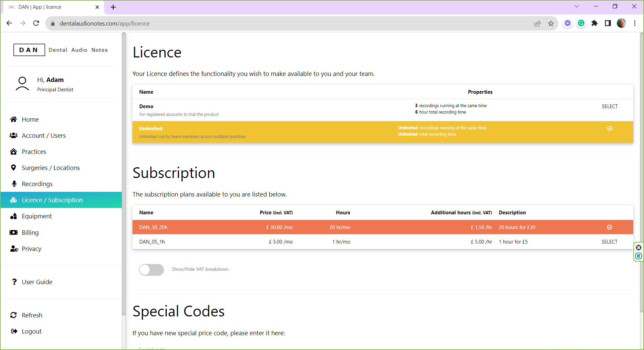Toggle the Show/Hide VAT breakdown switch
Image resolution: width=644 pixels, height=350 pixels.
tap(151, 269)
